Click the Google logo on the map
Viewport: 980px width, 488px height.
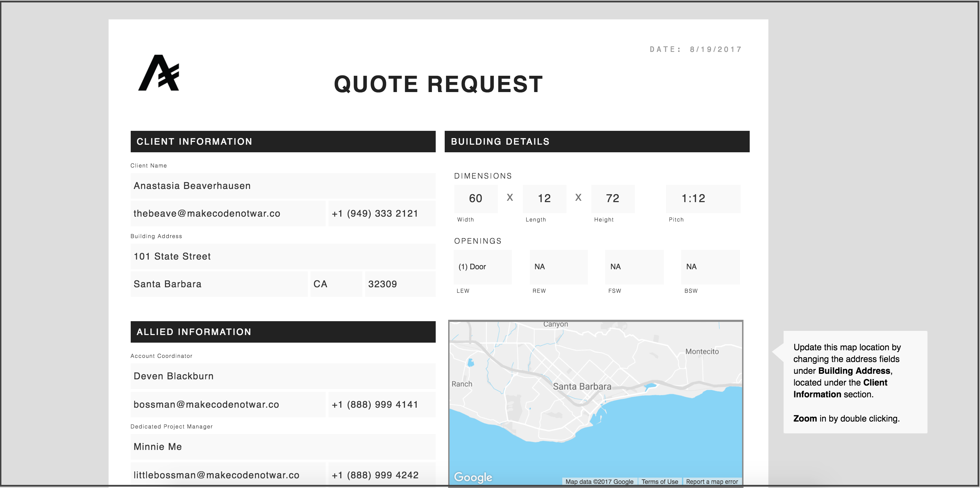tap(473, 477)
